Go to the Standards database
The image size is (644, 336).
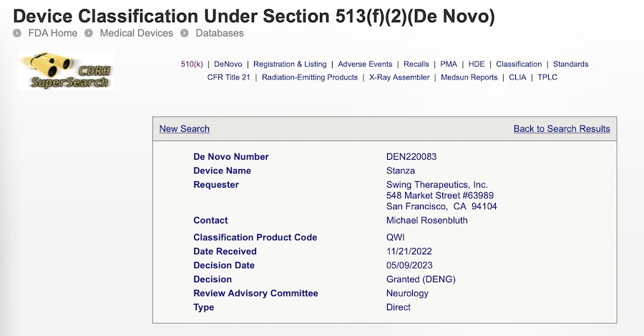570,64
